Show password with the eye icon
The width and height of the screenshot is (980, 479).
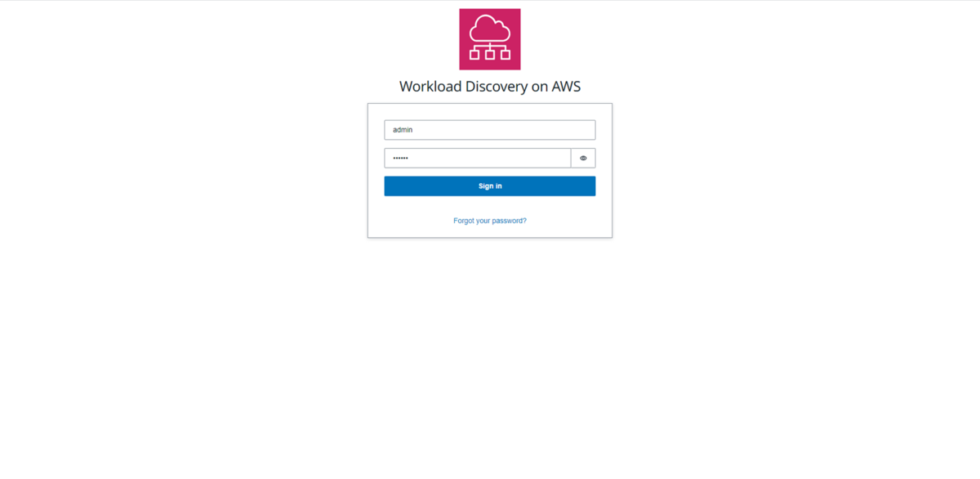click(x=583, y=158)
